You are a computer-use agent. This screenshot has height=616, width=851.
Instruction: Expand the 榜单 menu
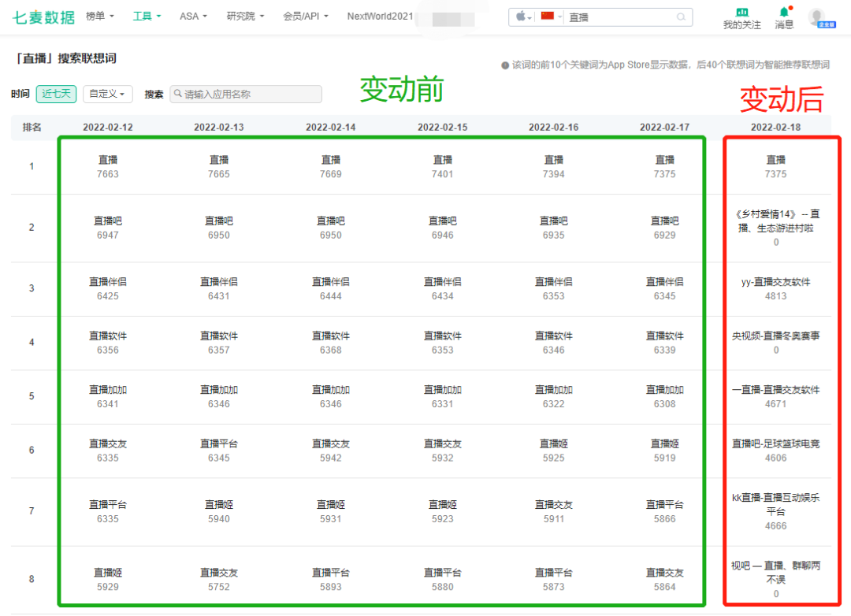pos(100,17)
